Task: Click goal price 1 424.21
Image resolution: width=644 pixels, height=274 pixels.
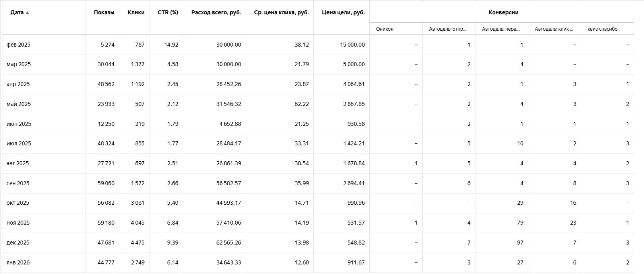Action: (354, 143)
